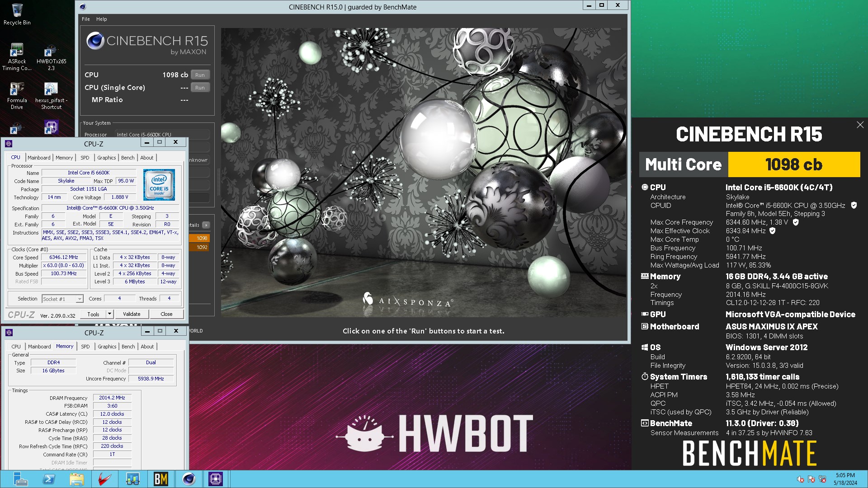Click the Multiplier x 63.0 field
This screenshot has width=868, height=488.
(64, 265)
